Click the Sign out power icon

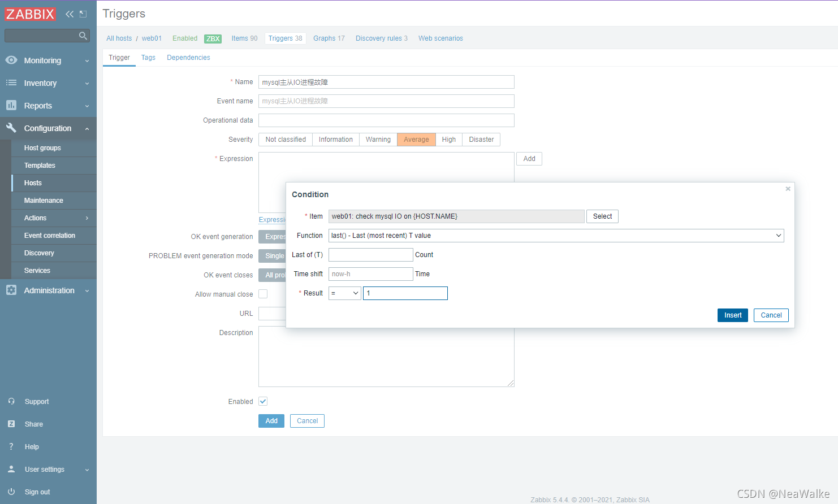click(x=11, y=492)
